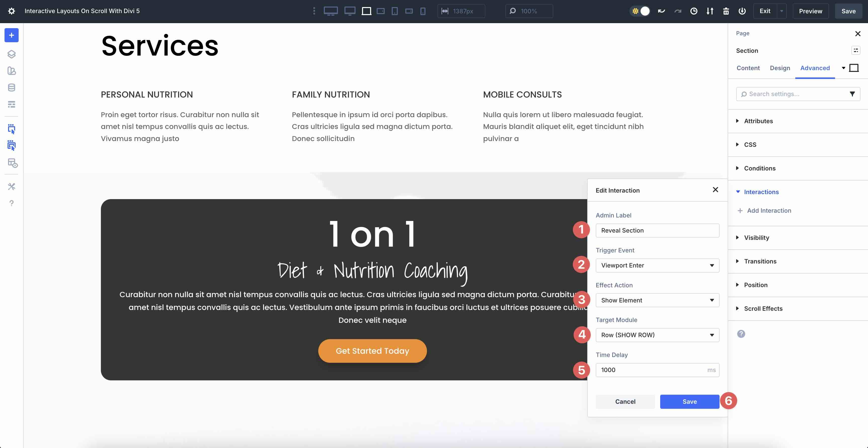The width and height of the screenshot is (868, 448).
Task: Click the trash icon in top toolbar
Action: pos(726,11)
